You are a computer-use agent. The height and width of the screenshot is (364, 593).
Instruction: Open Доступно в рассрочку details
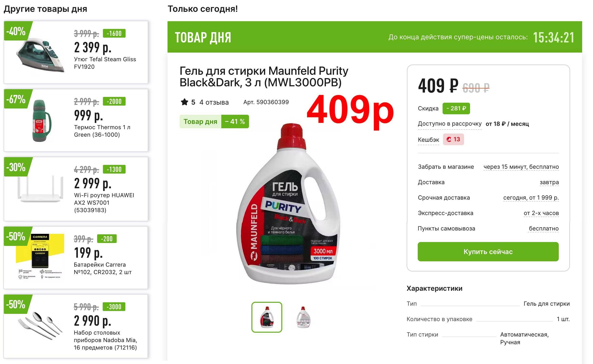[450, 124]
